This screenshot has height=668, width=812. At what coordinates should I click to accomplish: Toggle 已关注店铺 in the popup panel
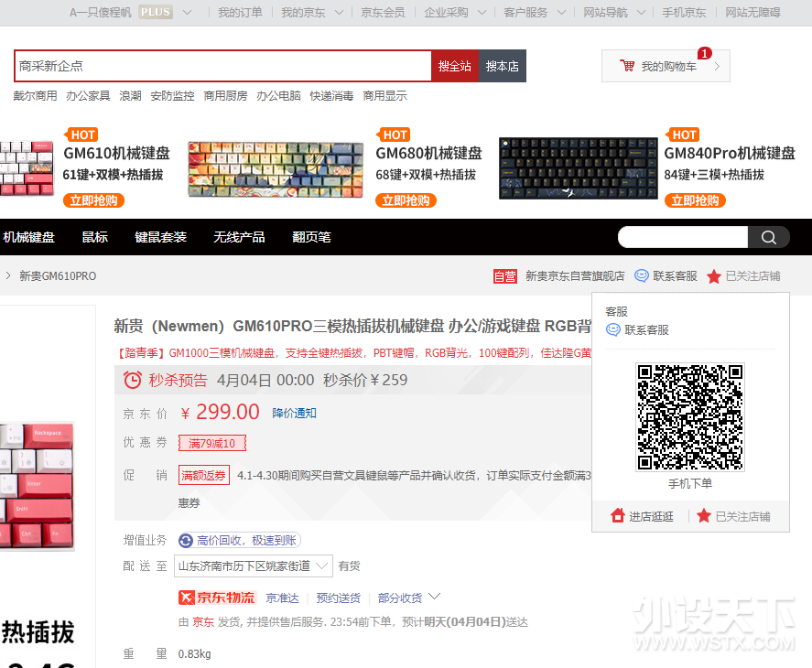[x=733, y=516]
